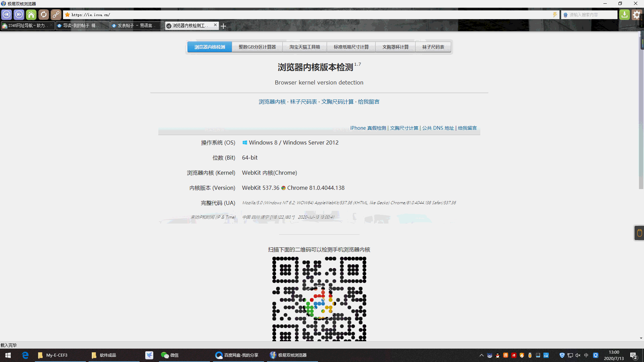Screen dimensions: 644x362
Task: Click the 64-bit value text
Action: [250, 158]
